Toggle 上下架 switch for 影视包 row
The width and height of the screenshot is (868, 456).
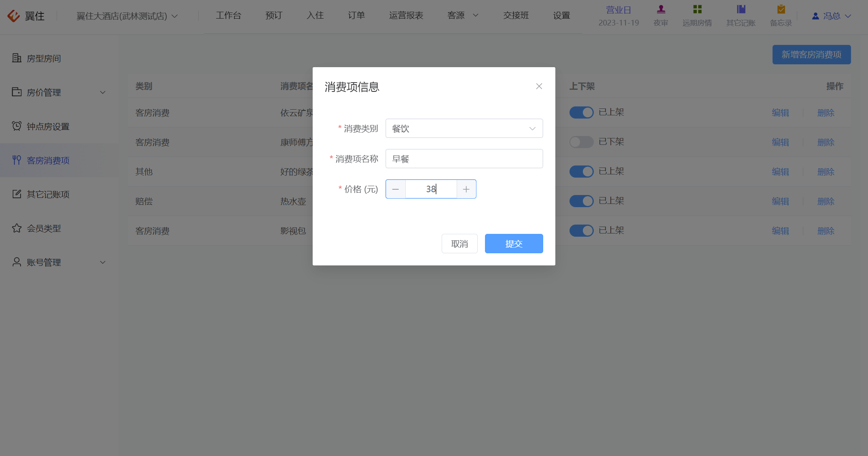[x=581, y=230]
